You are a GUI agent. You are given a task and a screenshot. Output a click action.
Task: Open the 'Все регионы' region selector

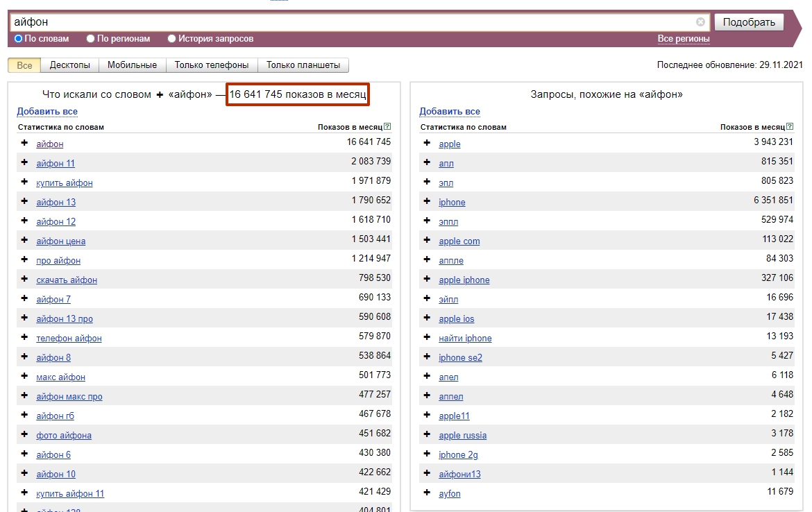tap(684, 39)
